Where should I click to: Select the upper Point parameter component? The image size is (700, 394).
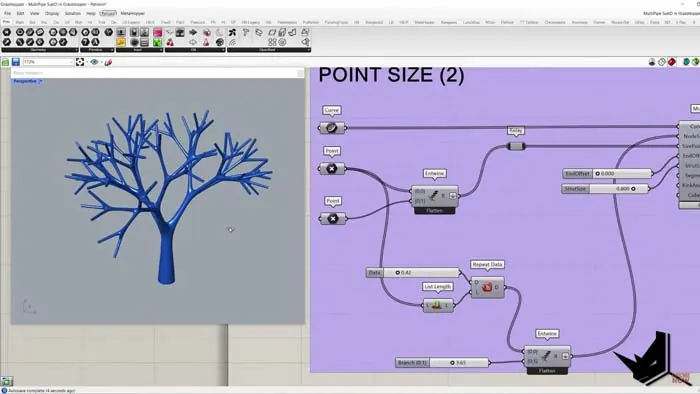coord(332,169)
